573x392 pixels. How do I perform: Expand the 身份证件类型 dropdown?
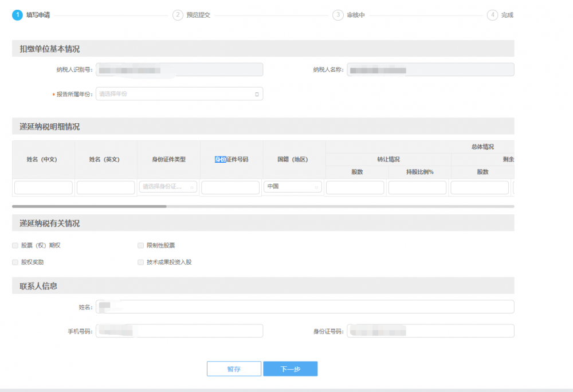pyautogui.click(x=168, y=187)
